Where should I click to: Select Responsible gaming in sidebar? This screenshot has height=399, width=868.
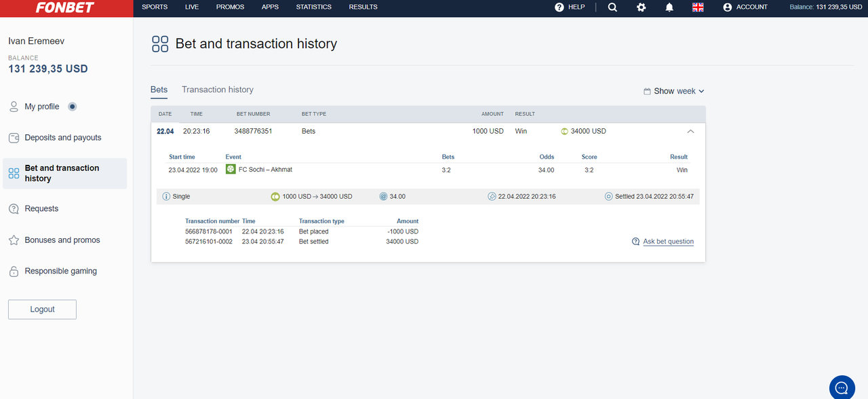click(x=60, y=271)
